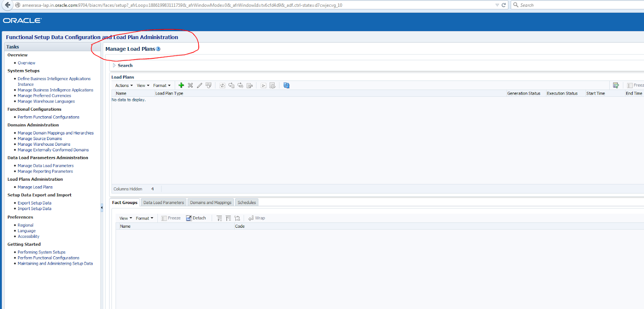The height and width of the screenshot is (309, 644).
Task: Click the Expand All Below icon in Fact Groups
Action: [219, 218]
